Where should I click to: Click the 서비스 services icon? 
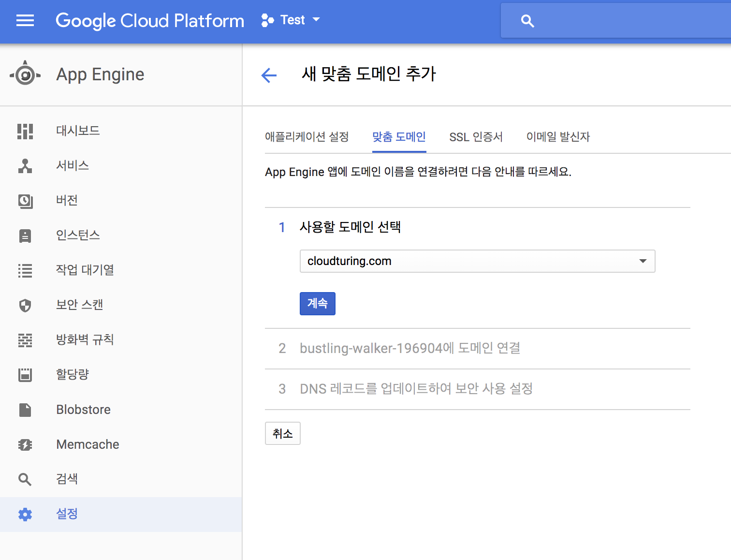tap(25, 166)
